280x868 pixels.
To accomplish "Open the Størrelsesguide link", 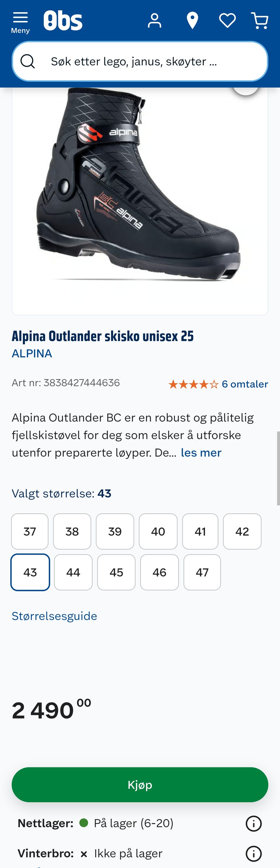I will click(x=55, y=616).
